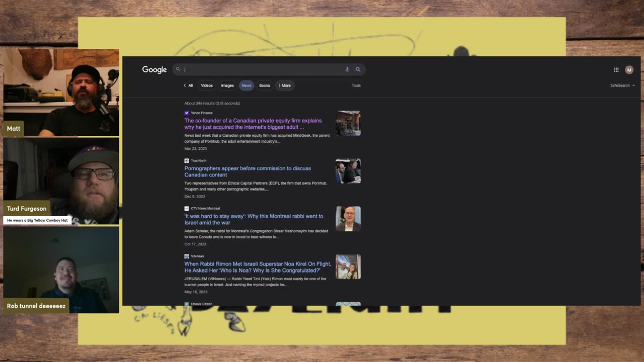Click the Matt webcam name label
The width and height of the screenshot is (644, 362).
[x=14, y=129]
